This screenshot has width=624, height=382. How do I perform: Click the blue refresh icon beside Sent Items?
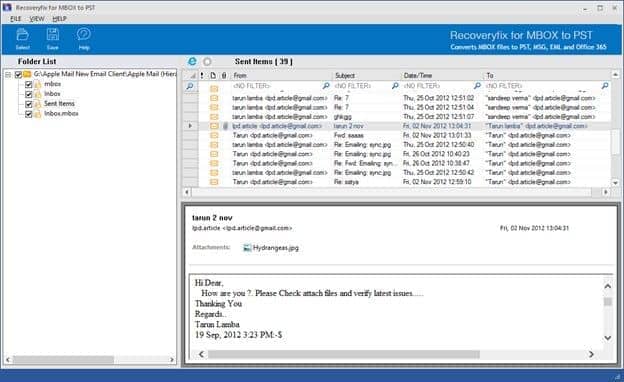pyautogui.click(x=192, y=61)
